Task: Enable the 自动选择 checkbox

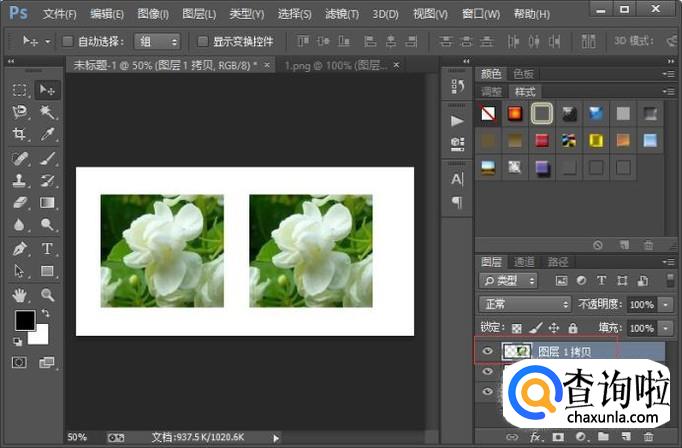Action: click(68, 42)
